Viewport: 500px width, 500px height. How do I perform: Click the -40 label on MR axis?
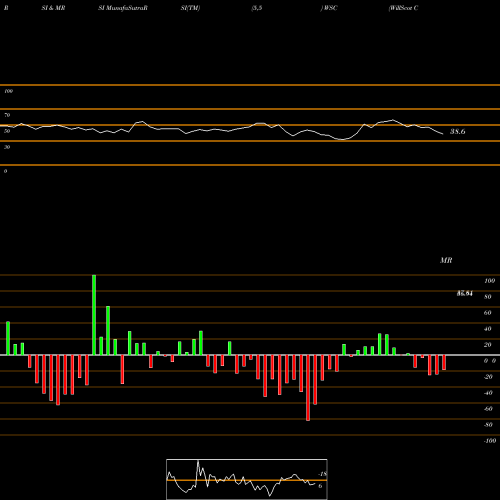[488, 393]
